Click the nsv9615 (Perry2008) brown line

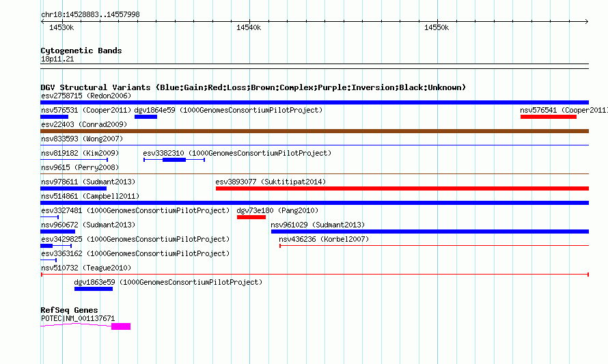point(314,173)
